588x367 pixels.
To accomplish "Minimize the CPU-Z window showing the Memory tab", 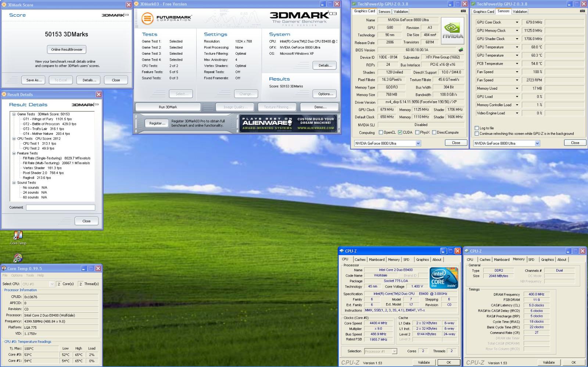I will [568, 251].
